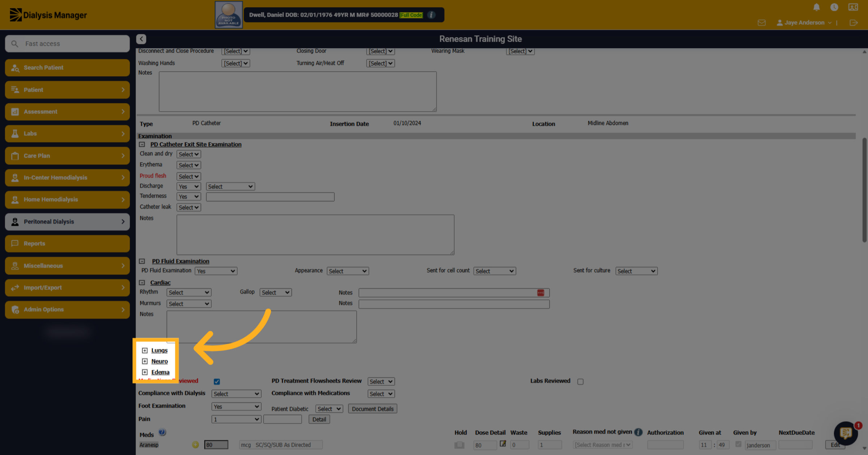Open the Sent for culture dropdown
This screenshot has width=868, height=455.
tap(636, 271)
